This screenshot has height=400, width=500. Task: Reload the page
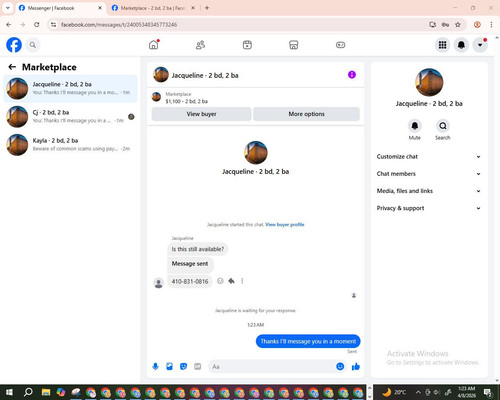click(37, 25)
